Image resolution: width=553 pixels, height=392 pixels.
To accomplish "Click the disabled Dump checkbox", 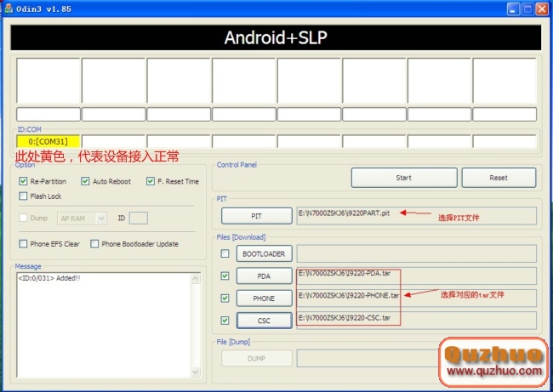I will 23,218.
